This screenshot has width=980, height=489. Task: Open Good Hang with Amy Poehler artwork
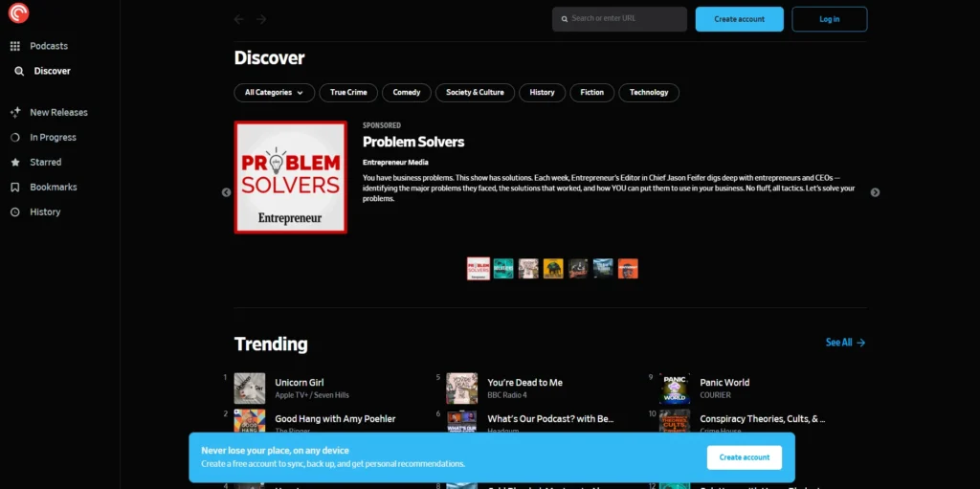250,421
